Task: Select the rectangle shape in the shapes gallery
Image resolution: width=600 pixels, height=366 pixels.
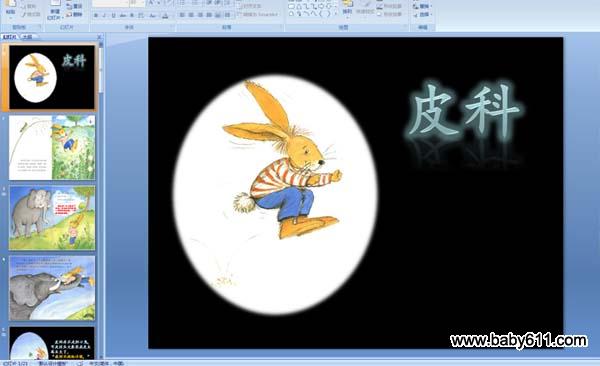Action: (x=291, y=6)
